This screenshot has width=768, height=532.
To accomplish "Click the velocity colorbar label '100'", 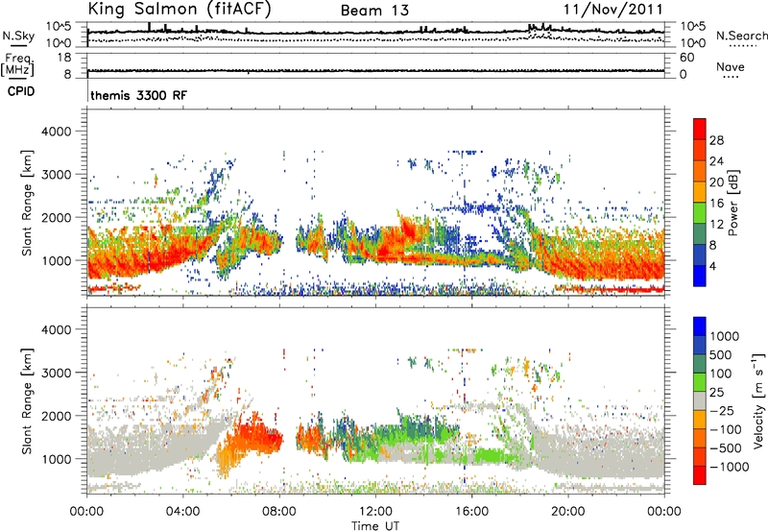I will click(x=721, y=374).
